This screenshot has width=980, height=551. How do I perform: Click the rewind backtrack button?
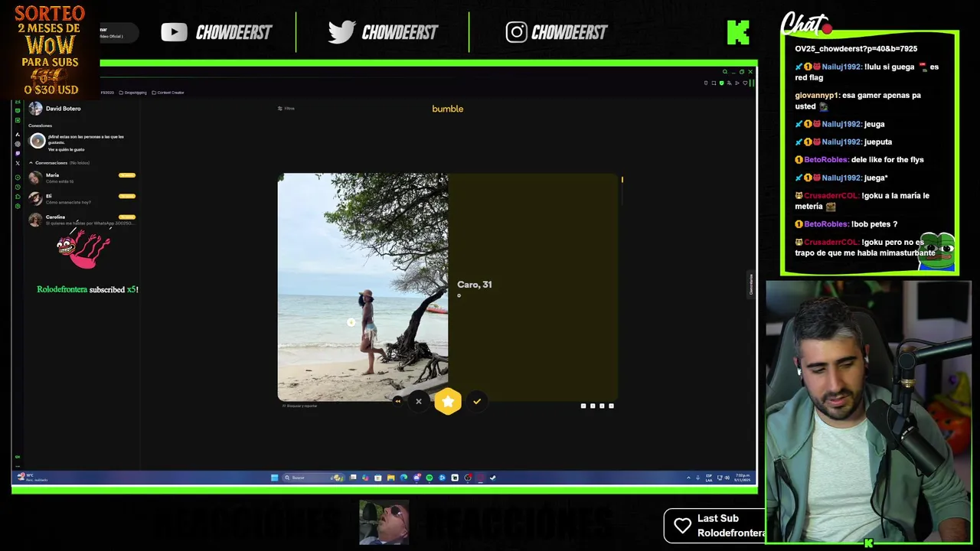tap(397, 401)
